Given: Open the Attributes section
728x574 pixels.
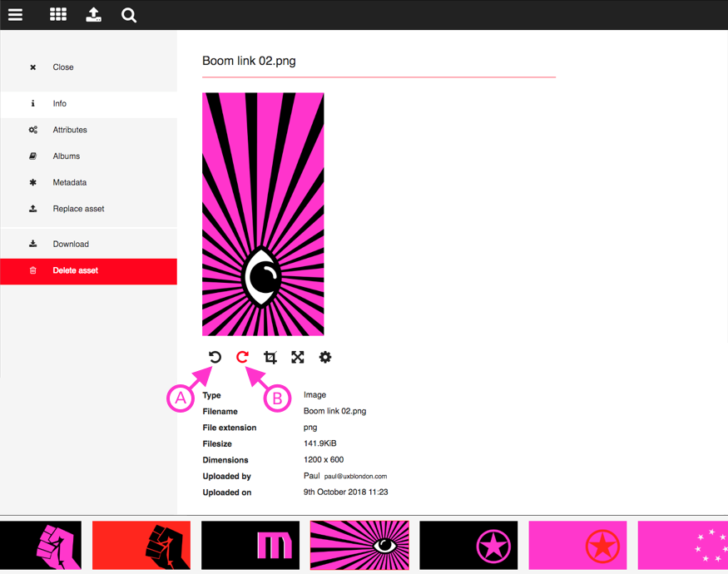Looking at the screenshot, I should pyautogui.click(x=89, y=130).
